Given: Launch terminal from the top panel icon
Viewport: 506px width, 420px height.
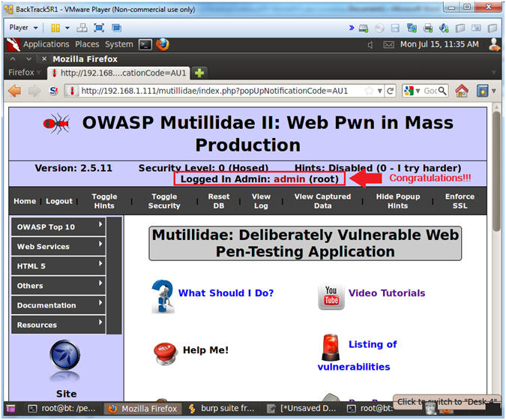Looking at the screenshot, I should tap(145, 44).
